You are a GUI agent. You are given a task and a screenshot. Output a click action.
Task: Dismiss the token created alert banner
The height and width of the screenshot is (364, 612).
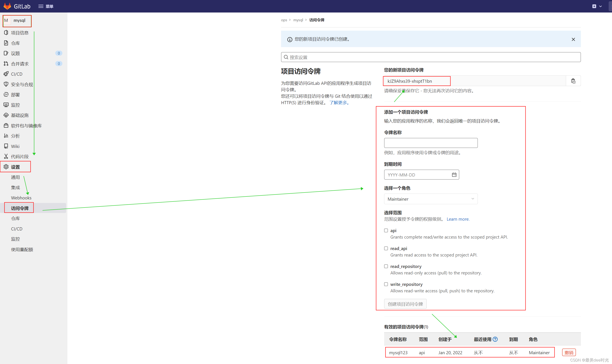[x=573, y=39]
